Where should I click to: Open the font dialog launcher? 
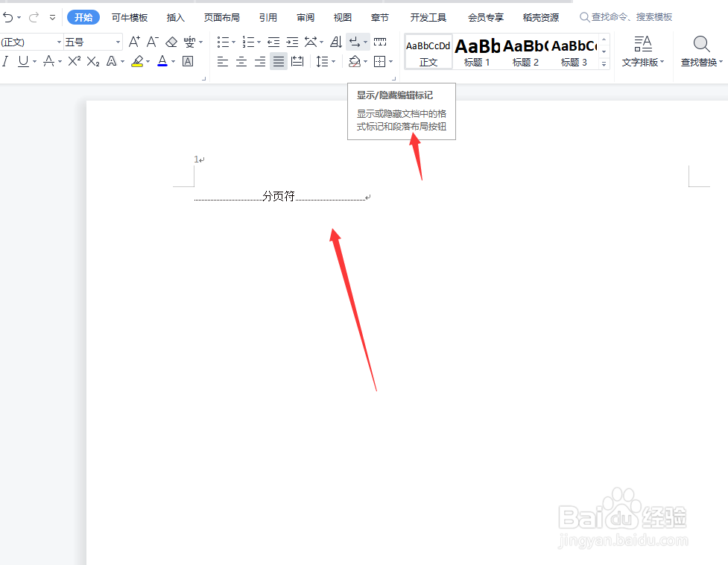pyautogui.click(x=204, y=79)
